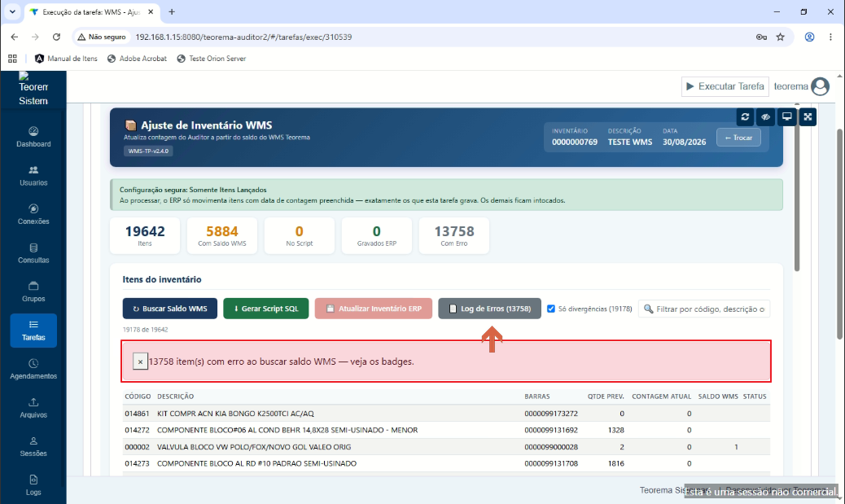Screen dimensions: 845x504
Task: Bookmark this page with the star icon
Action: [781, 37]
